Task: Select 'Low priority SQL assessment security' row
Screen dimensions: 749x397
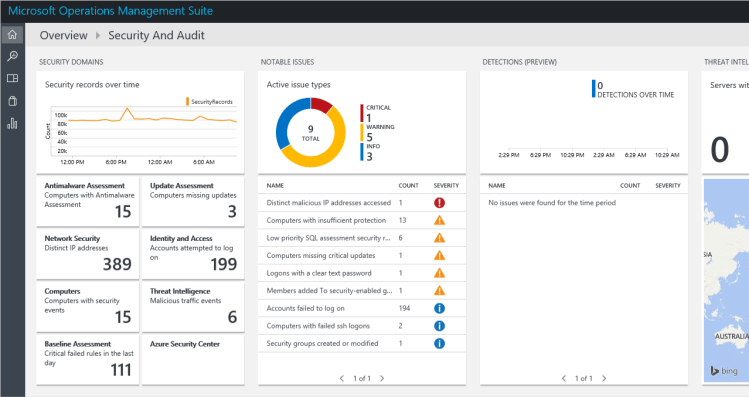Action: 362,238
